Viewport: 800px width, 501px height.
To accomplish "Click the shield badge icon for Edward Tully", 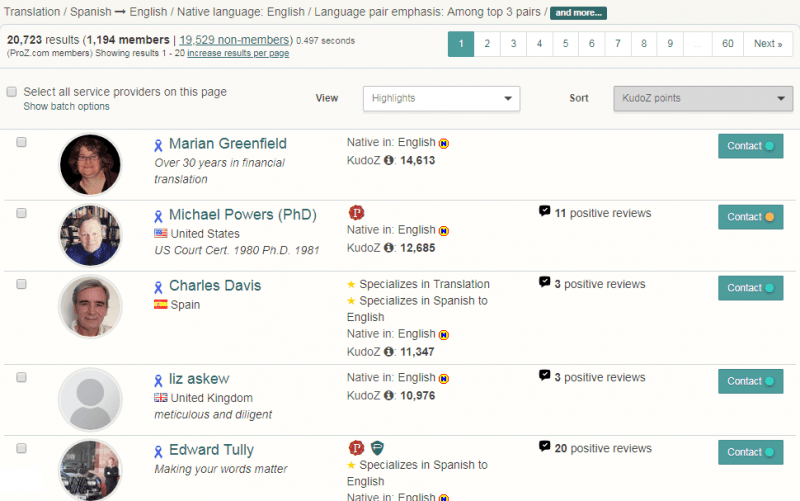I will (377, 448).
